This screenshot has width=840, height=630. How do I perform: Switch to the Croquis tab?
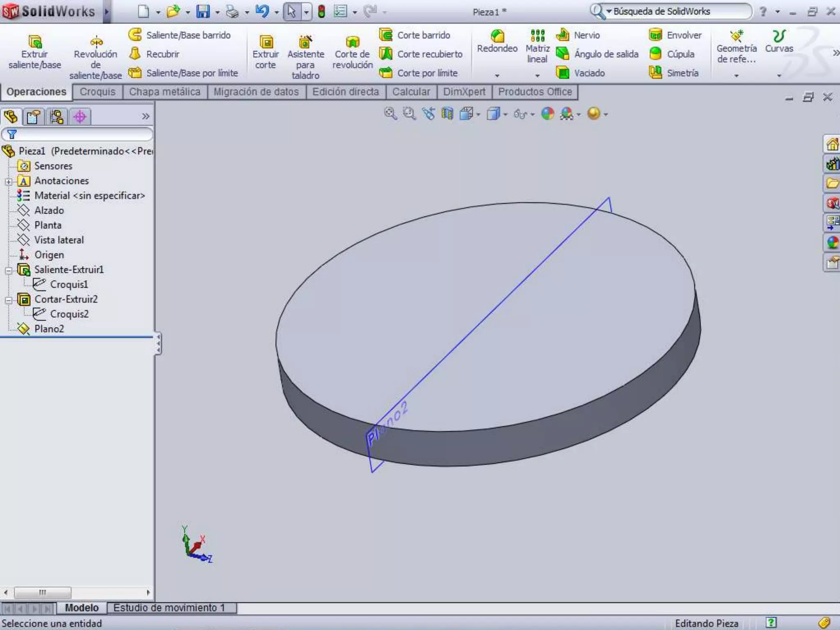coord(98,92)
